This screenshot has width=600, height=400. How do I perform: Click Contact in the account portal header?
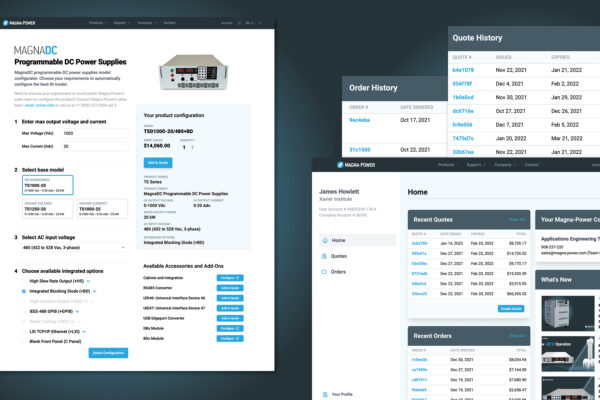[532, 165]
